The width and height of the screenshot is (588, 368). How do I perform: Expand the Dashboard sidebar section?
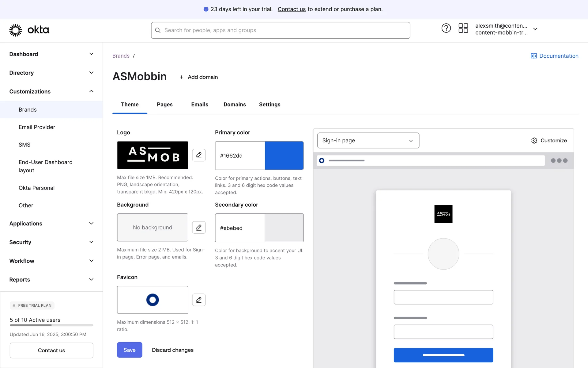click(91, 54)
